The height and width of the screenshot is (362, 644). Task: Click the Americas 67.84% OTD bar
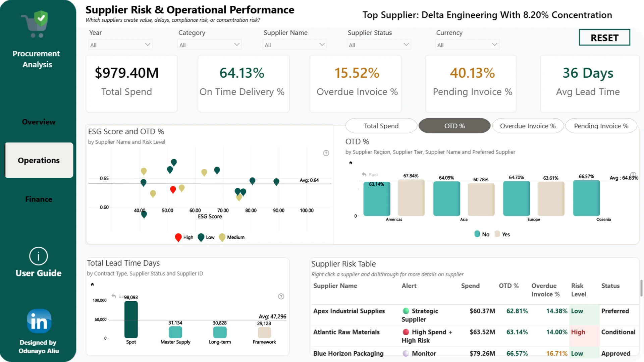point(411,198)
